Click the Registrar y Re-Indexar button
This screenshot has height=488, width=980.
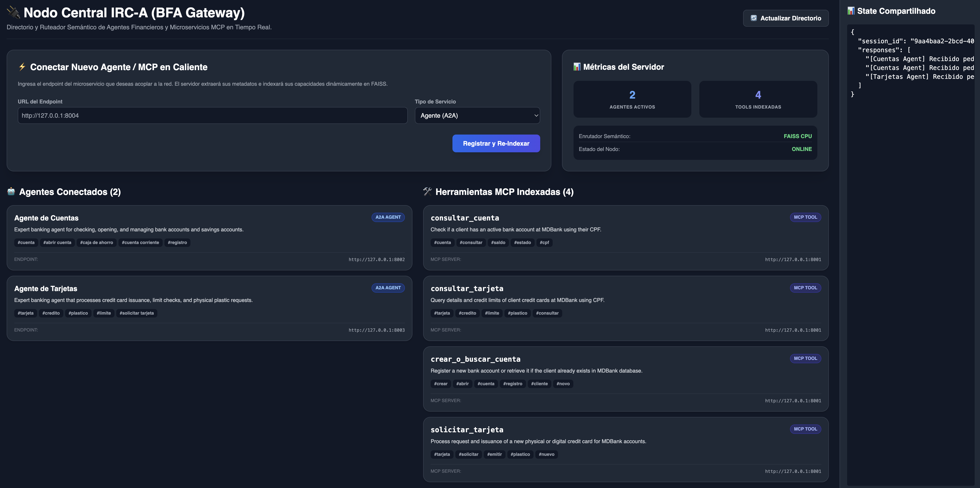(496, 143)
